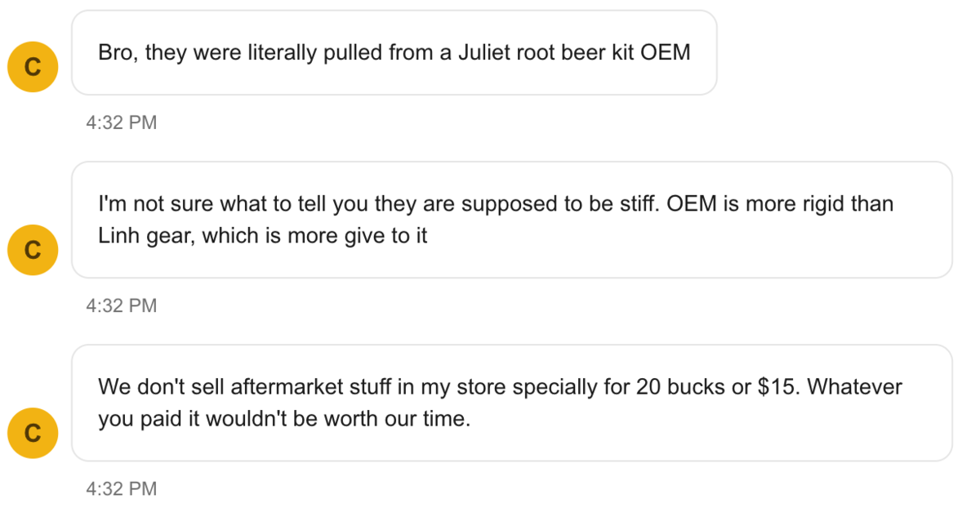The width and height of the screenshot is (980, 508).
Task: Click the timestamp under the 'Linh gear' message
Action: (121, 306)
